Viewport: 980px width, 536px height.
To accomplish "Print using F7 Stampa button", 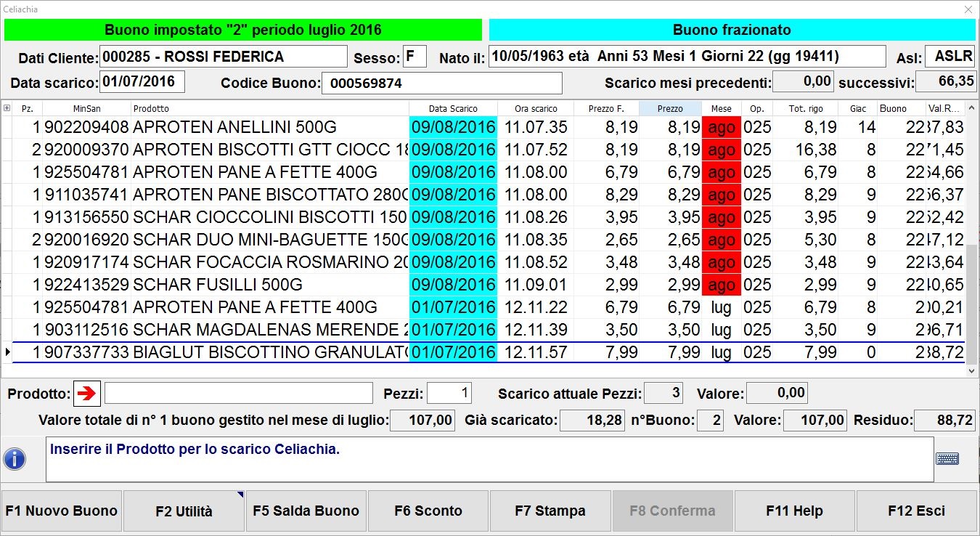I will click(550, 511).
